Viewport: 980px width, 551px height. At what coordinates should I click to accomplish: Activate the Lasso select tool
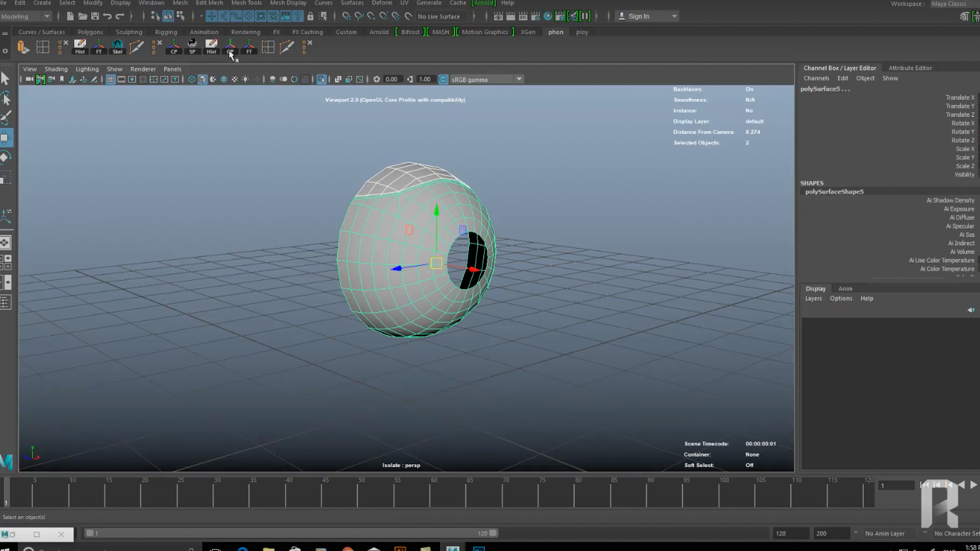pyautogui.click(x=6, y=99)
